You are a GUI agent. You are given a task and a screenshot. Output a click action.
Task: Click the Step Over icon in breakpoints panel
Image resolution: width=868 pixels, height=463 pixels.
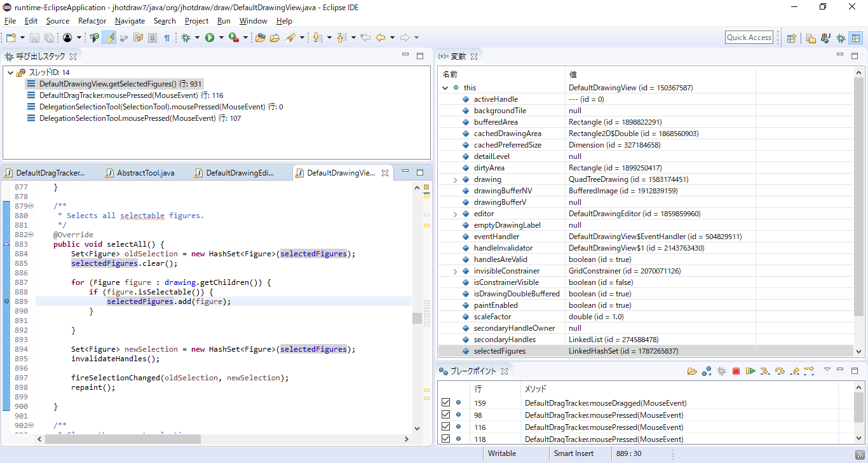[780, 371]
